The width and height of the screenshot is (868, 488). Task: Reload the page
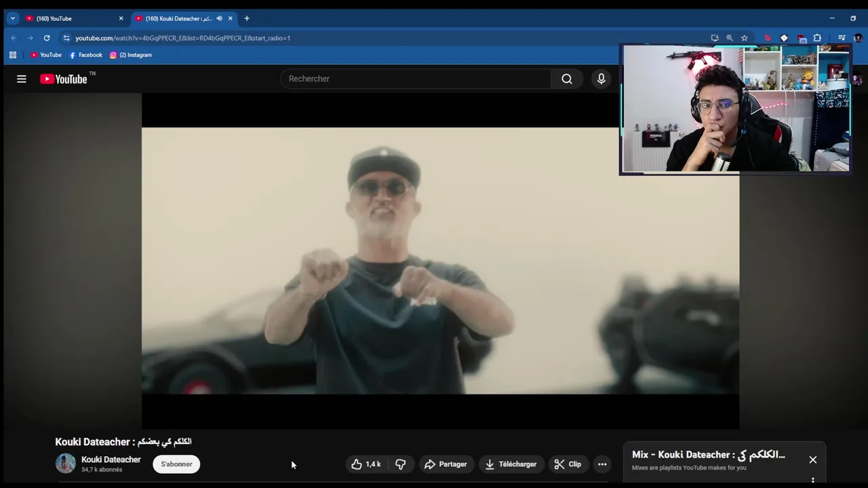point(47,38)
